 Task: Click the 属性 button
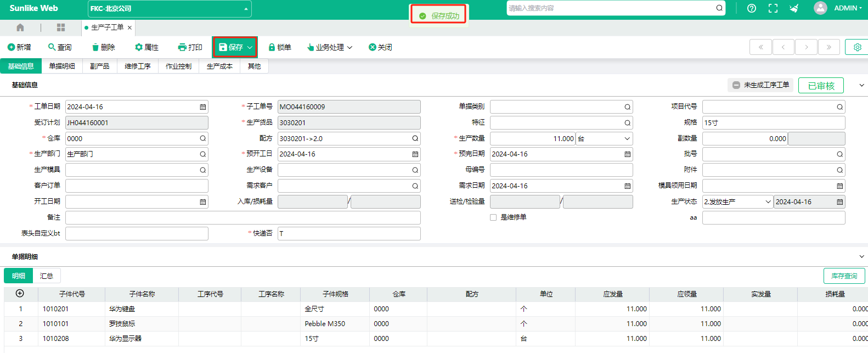(146, 47)
